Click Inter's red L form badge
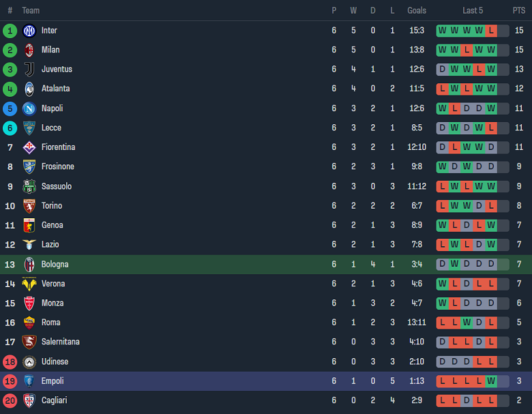Screen dimensions: 532x414 pos(491,31)
